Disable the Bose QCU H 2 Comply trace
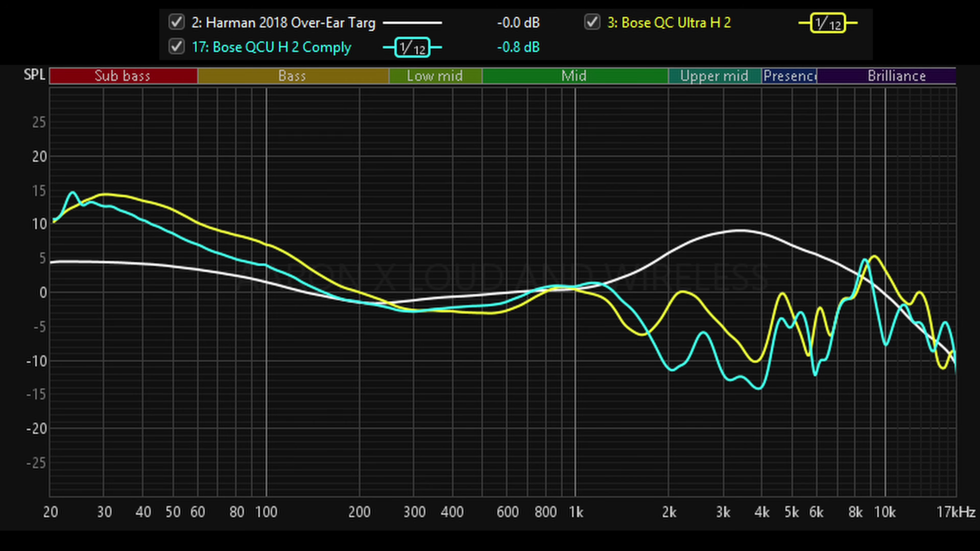 click(x=177, y=47)
